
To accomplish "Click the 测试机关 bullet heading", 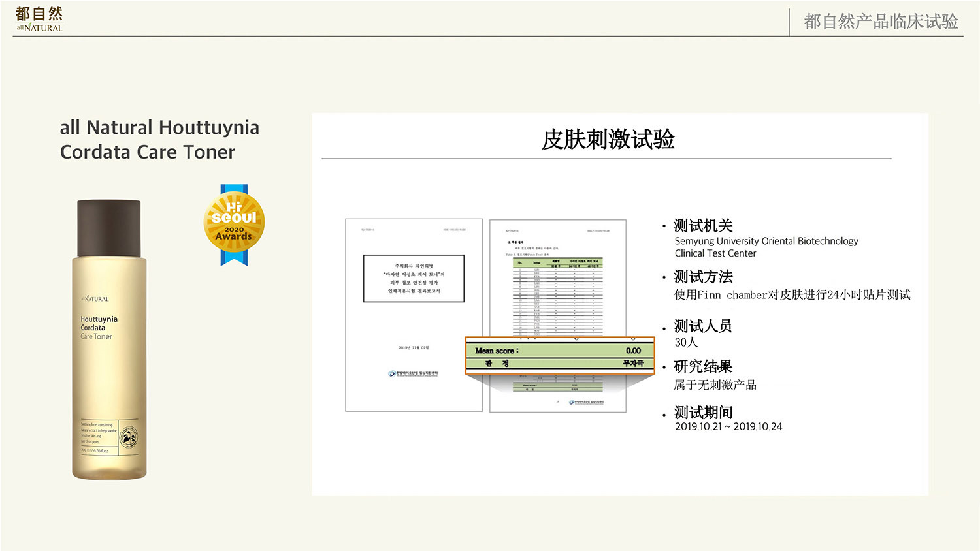I will [x=703, y=226].
